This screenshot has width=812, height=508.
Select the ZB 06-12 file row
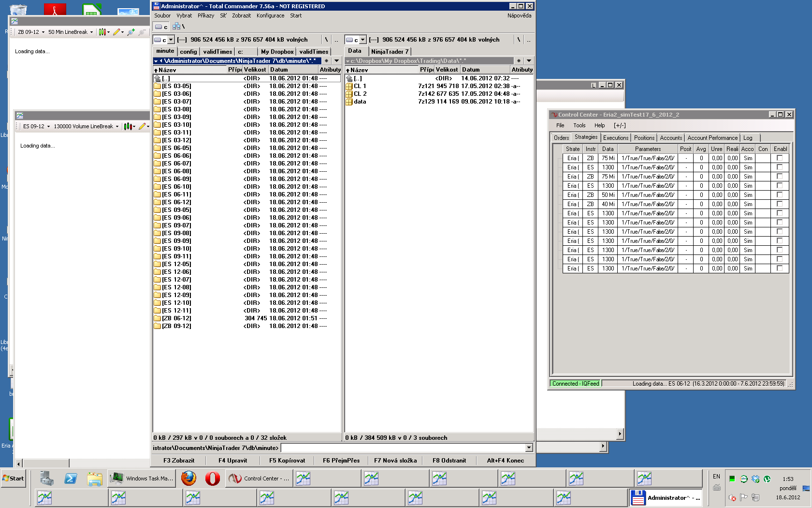click(x=247, y=318)
